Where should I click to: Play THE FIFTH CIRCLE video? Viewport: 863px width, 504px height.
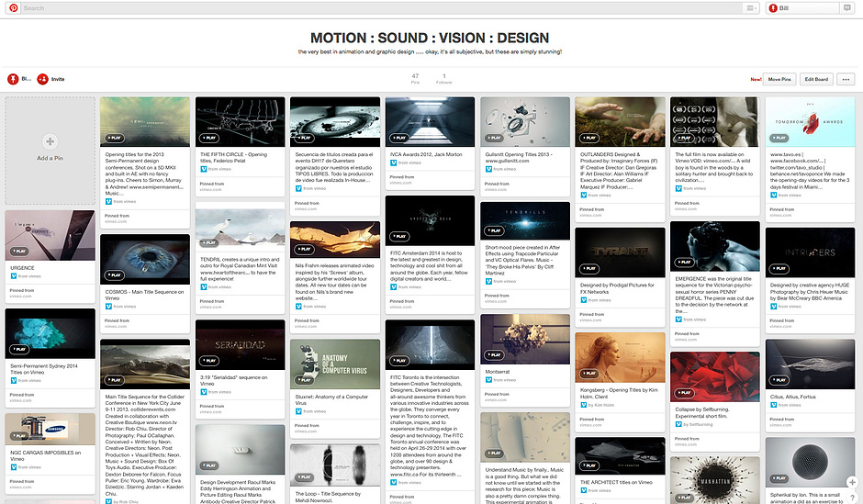coord(209,138)
